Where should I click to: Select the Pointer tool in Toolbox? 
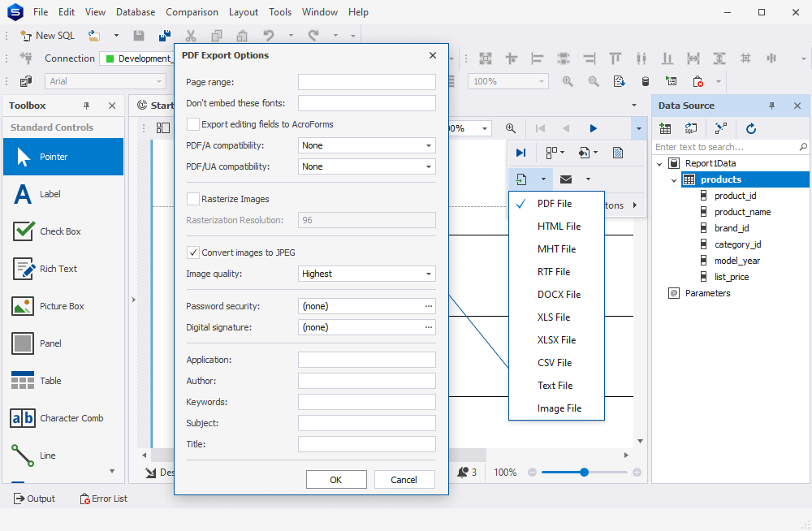pos(63,157)
